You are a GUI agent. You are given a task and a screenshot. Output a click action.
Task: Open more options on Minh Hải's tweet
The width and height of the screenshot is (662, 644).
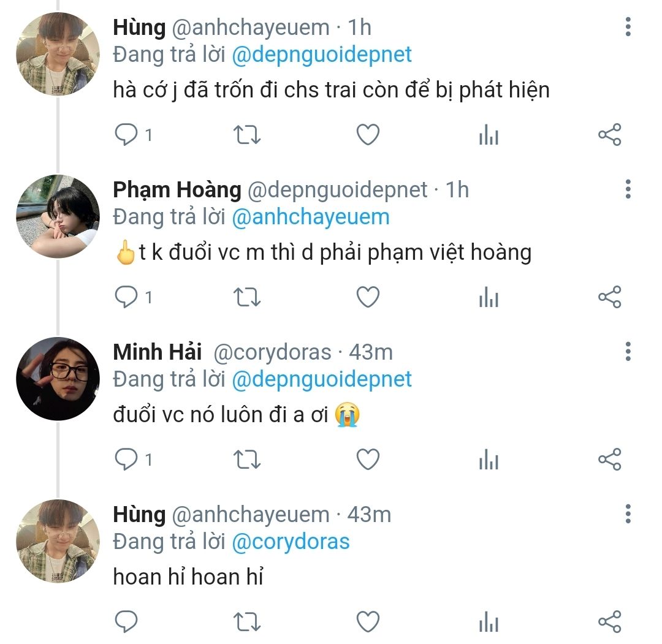click(628, 352)
